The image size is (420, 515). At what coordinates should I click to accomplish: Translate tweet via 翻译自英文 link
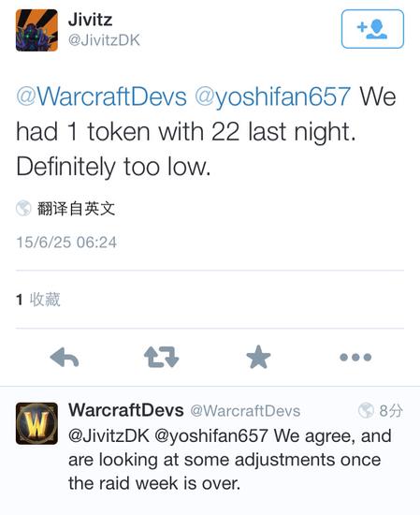click(76, 209)
